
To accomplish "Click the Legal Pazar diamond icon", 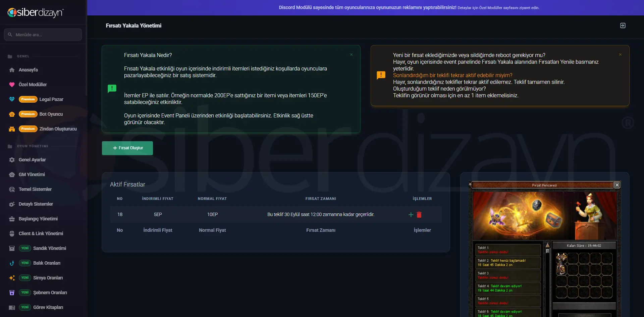I will click(12, 99).
